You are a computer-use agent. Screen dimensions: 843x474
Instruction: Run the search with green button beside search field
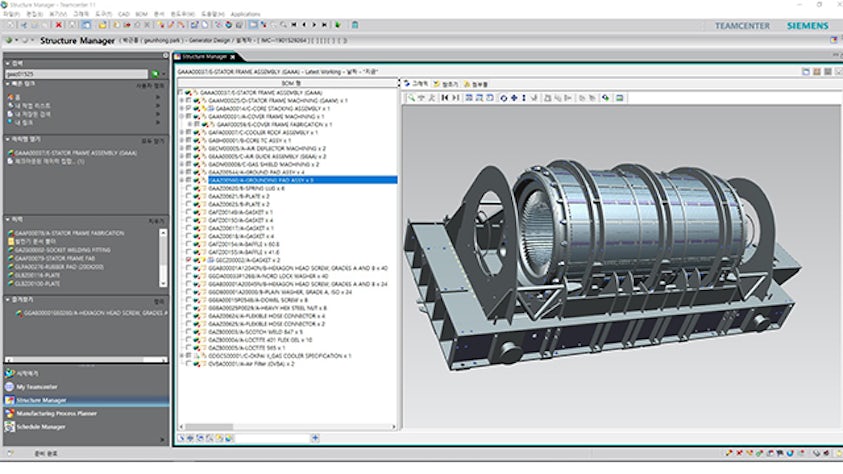(x=155, y=74)
